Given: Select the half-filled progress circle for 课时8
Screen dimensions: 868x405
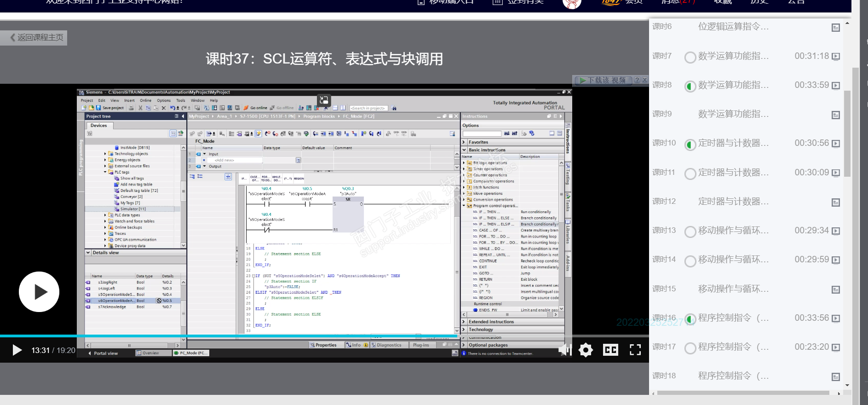Looking at the screenshot, I should (x=690, y=87).
